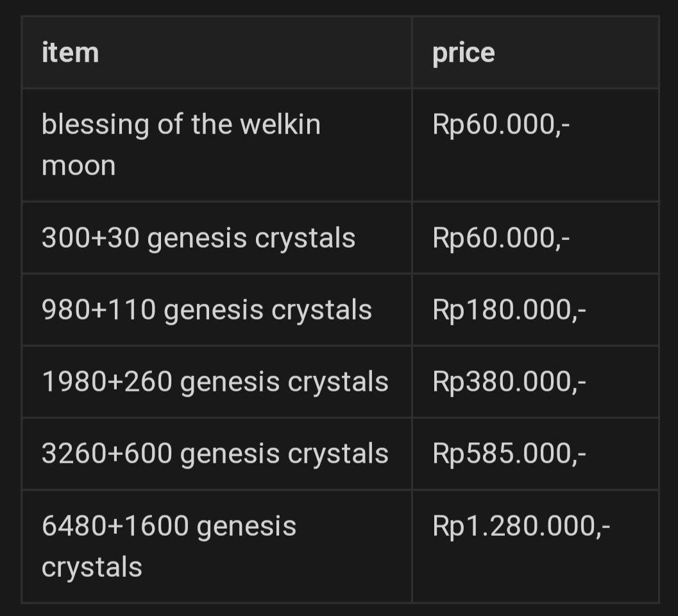
Task: Click the '6480+1600' number text
Action: [x=115, y=526]
